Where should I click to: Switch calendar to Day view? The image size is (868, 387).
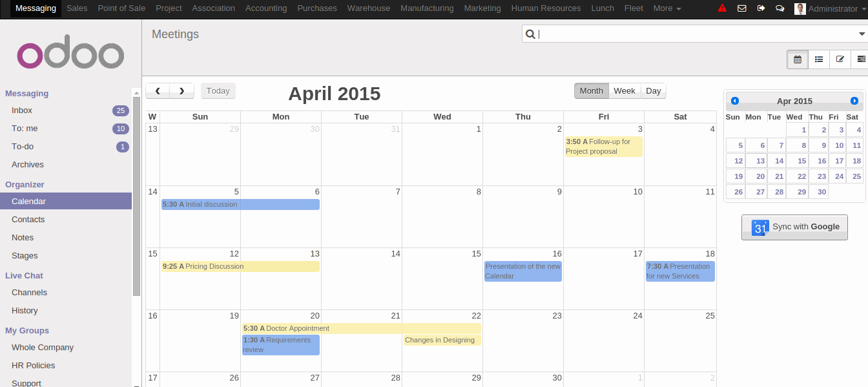[653, 91]
